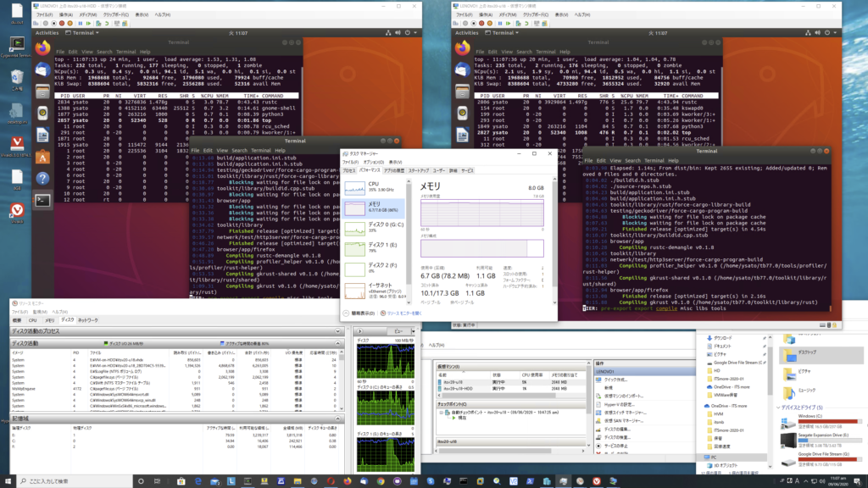
Task: Open the Windows (C:) drive icon
Action: pos(790,421)
